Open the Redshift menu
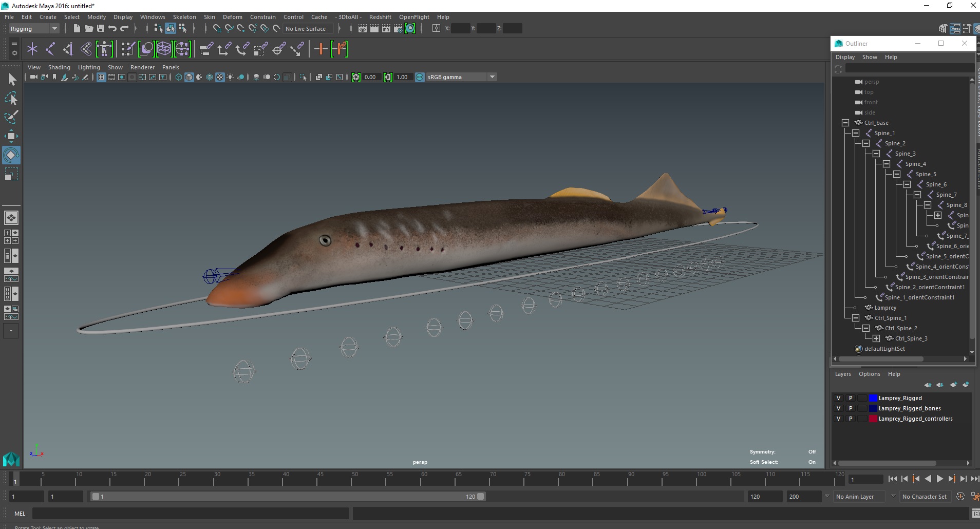Viewport: 980px width, 529px height. (380, 17)
